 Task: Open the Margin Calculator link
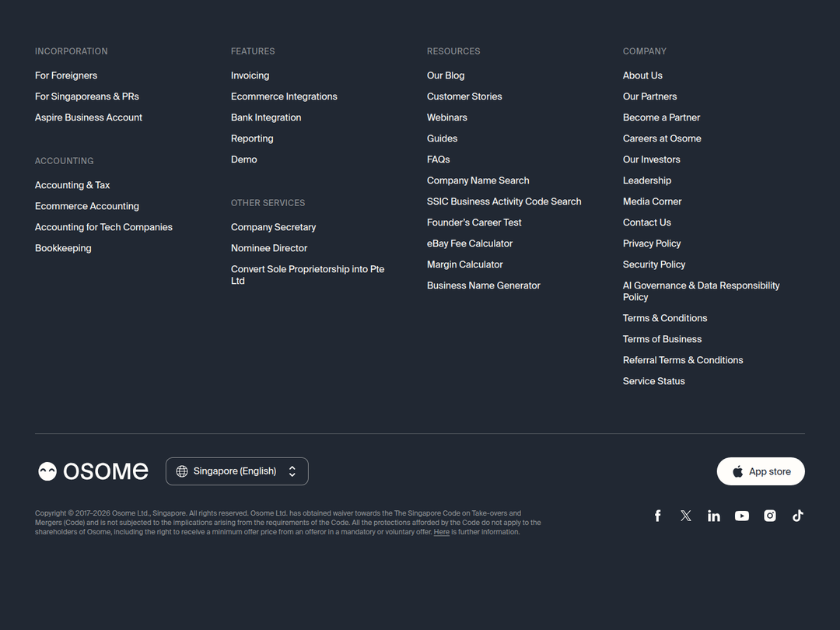pos(465,264)
